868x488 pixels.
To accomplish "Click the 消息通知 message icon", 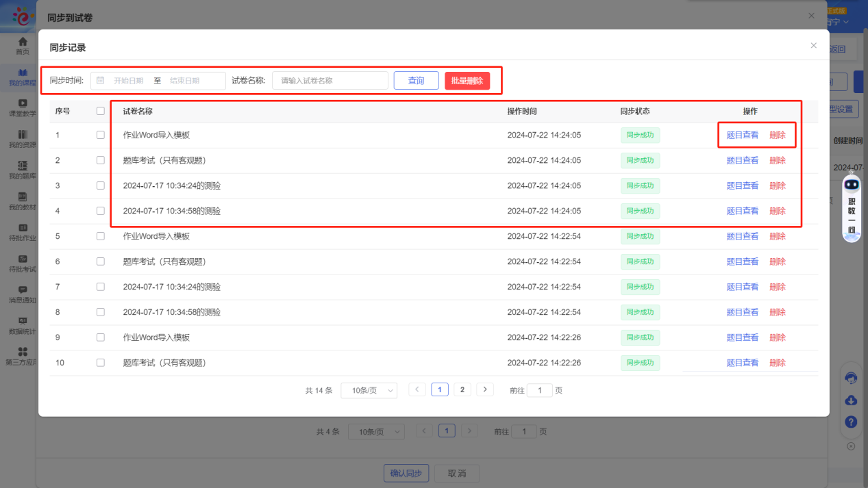I will (23, 290).
